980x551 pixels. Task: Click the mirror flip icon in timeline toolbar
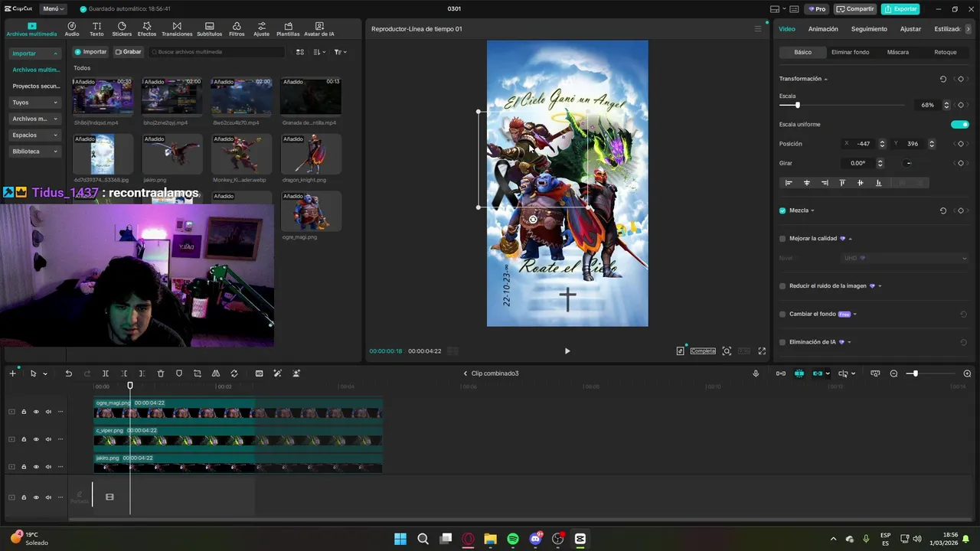tap(216, 373)
